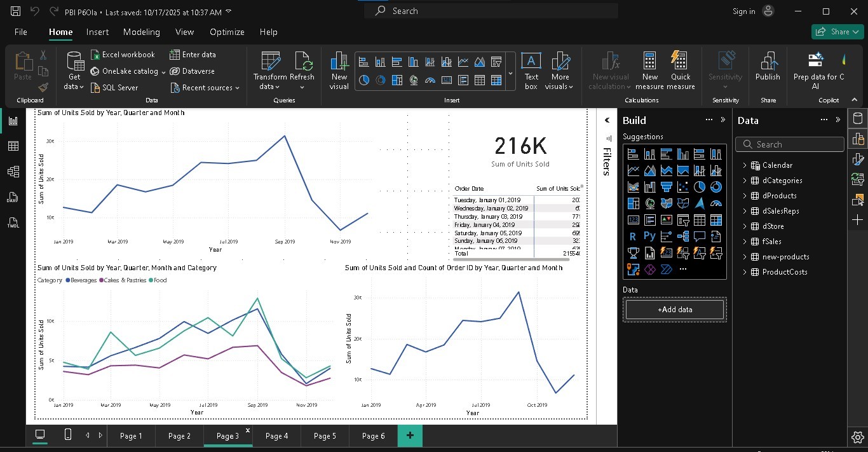Click the Share button
Screen dimensions: 868x452
pyautogui.click(x=837, y=31)
